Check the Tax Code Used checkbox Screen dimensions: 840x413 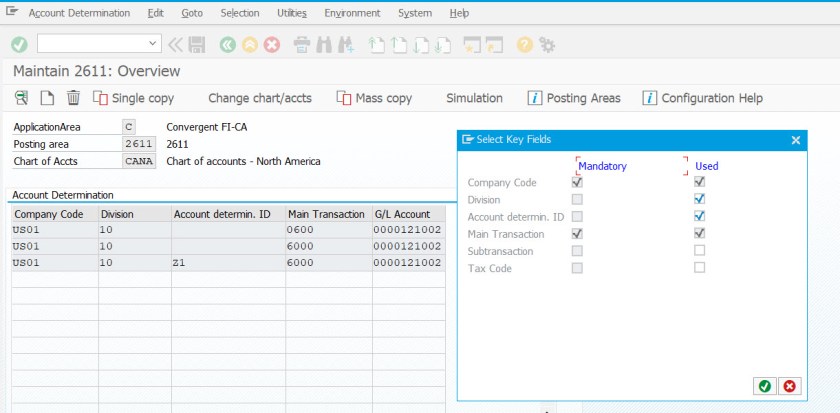pyautogui.click(x=700, y=267)
